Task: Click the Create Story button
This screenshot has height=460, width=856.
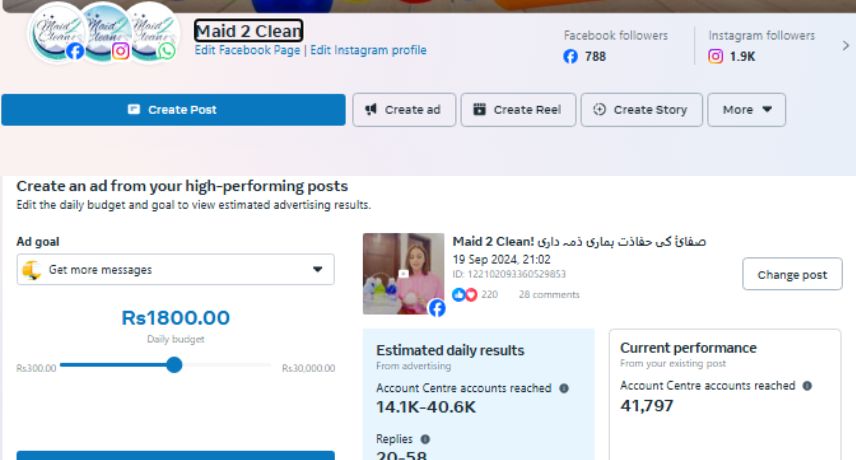Action: tap(641, 110)
